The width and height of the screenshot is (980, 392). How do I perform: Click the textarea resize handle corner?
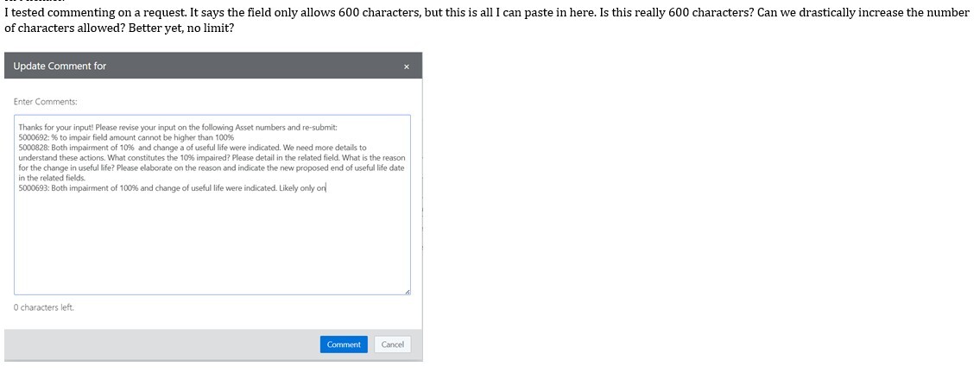tap(408, 292)
